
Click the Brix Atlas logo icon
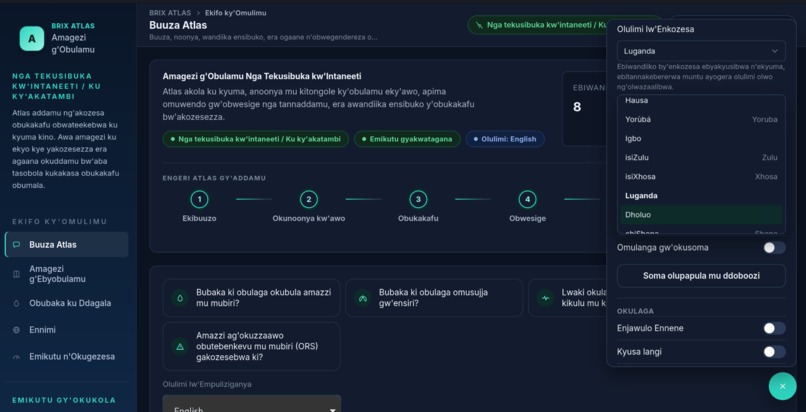pyautogui.click(x=32, y=39)
